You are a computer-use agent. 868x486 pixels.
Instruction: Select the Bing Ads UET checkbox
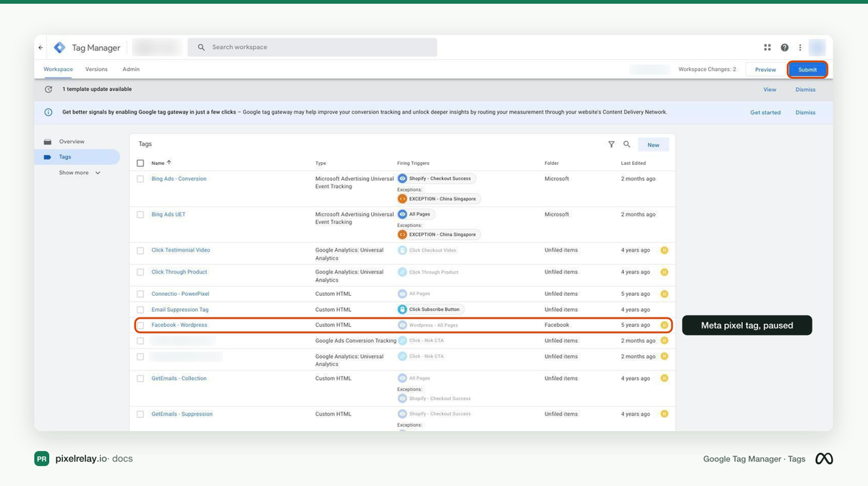tap(140, 215)
